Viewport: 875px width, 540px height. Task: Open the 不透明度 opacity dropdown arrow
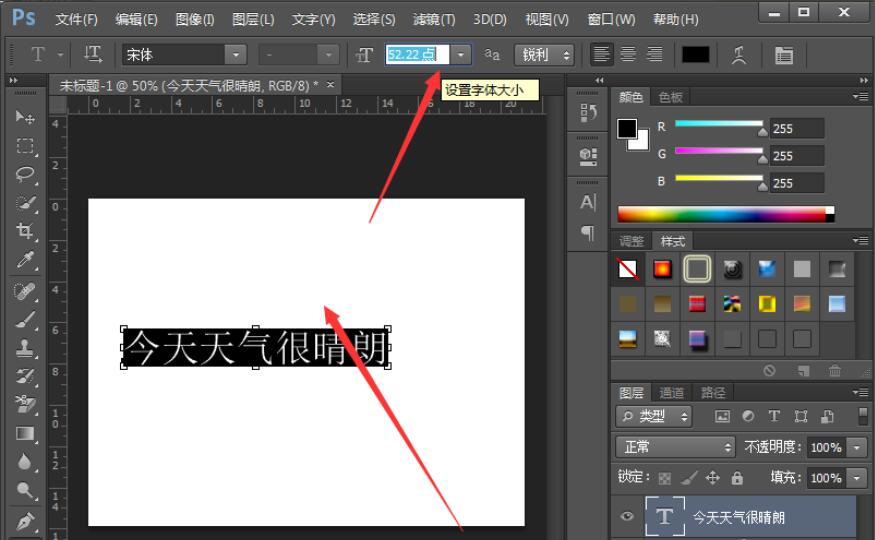pos(857,447)
